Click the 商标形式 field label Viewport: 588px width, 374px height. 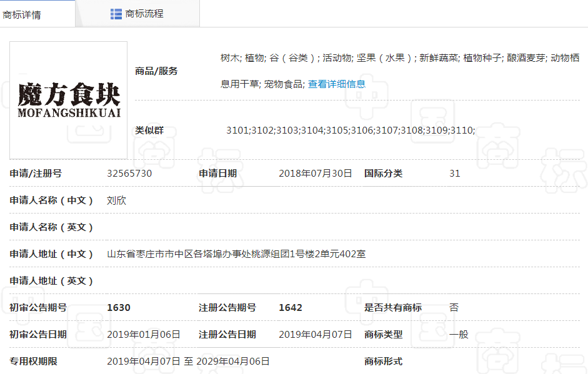point(383,362)
